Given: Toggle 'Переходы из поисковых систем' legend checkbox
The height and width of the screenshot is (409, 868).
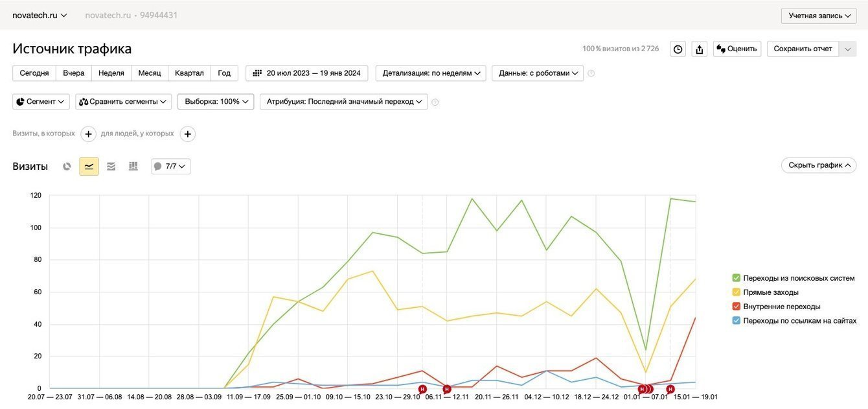Looking at the screenshot, I should [737, 278].
